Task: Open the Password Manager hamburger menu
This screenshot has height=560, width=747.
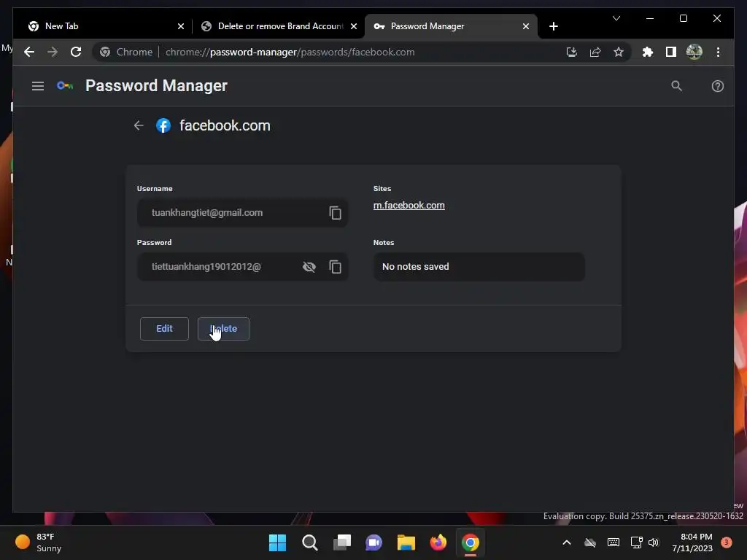Action: click(x=38, y=86)
